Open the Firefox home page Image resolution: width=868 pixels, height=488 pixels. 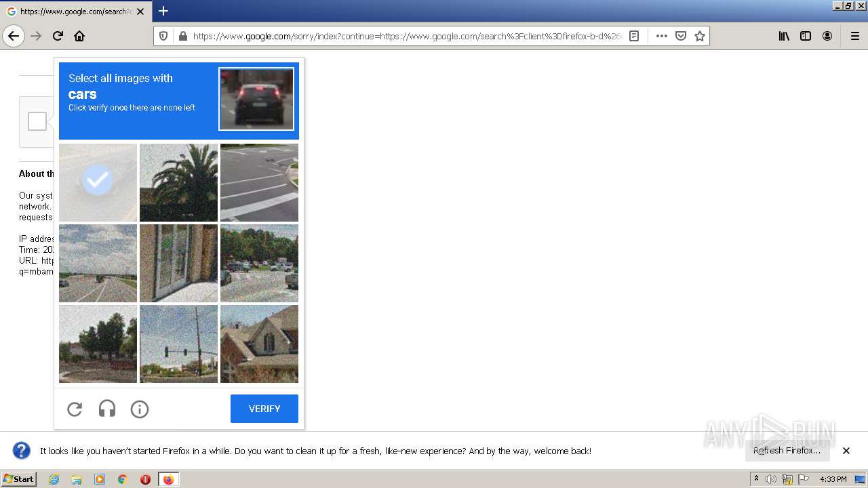(x=79, y=36)
